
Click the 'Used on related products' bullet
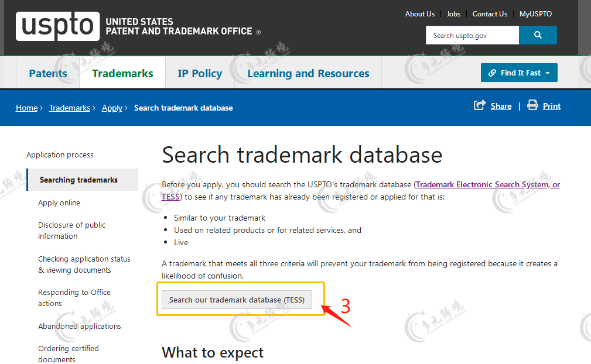click(268, 230)
